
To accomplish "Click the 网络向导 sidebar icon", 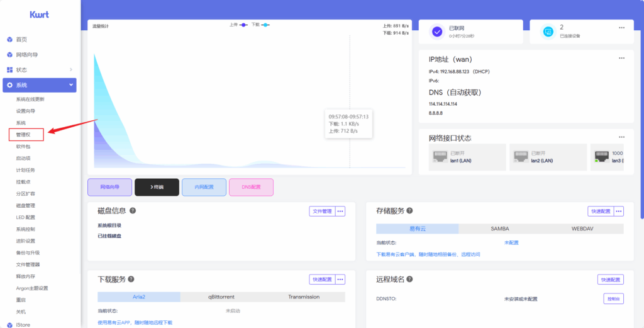I will [9, 55].
